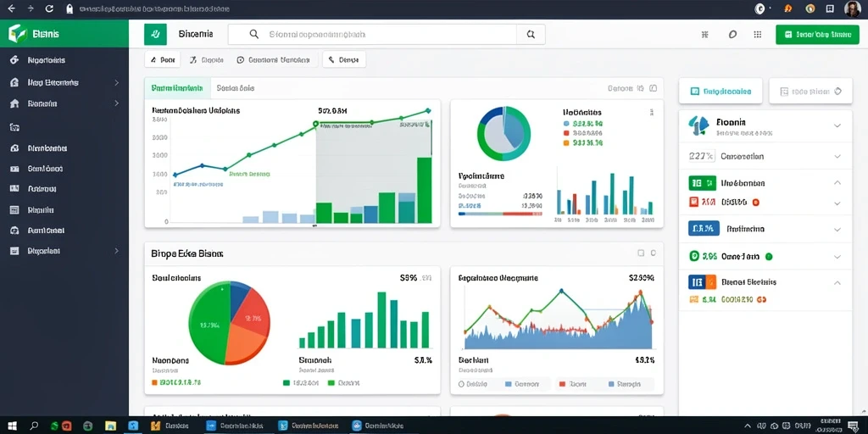
Task: Click the green cube logo in the sidebar
Action: tap(17, 34)
